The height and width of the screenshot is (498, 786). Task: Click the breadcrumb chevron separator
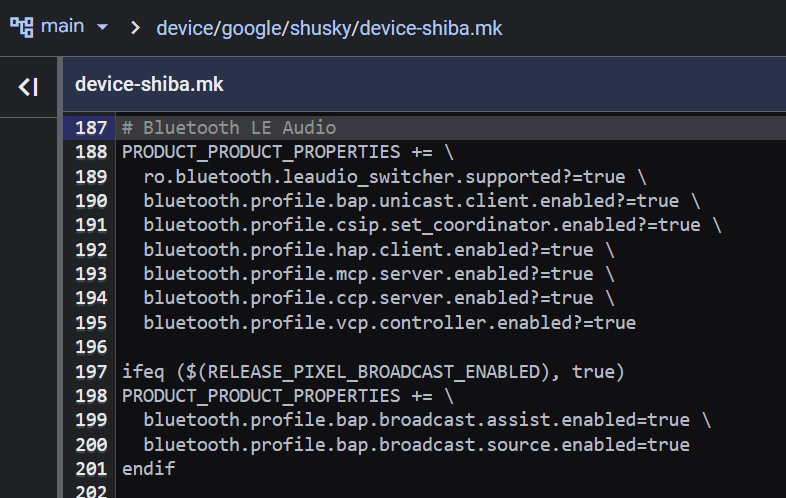click(x=135, y=28)
